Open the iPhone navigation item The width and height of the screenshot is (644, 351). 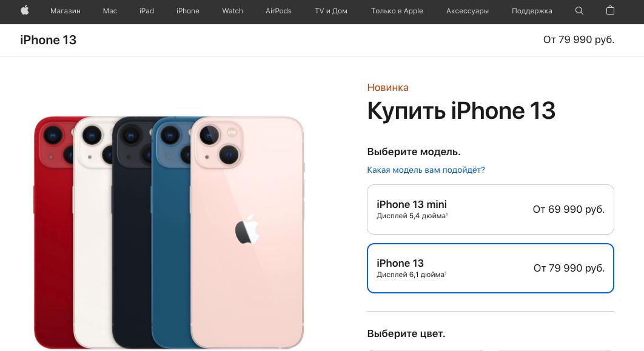tap(188, 11)
